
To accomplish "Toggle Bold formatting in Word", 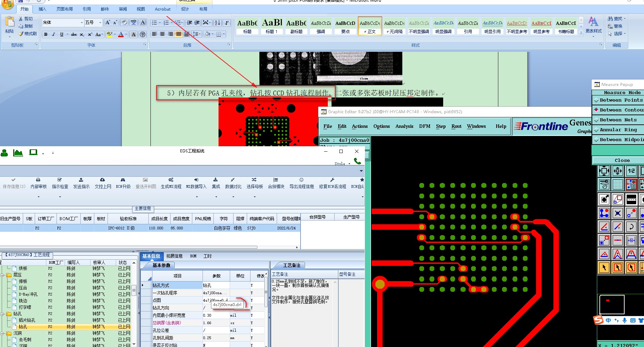I will [46, 34].
